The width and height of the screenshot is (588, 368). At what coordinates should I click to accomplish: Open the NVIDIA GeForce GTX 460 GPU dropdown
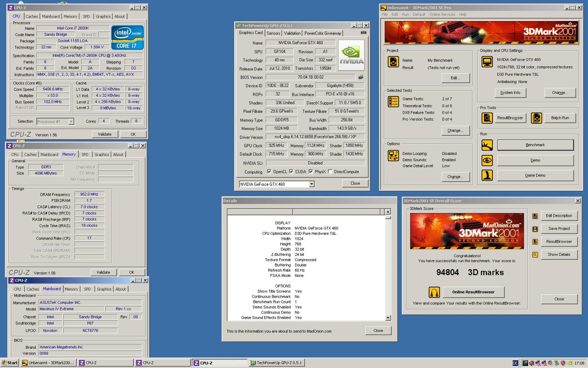click(x=312, y=184)
